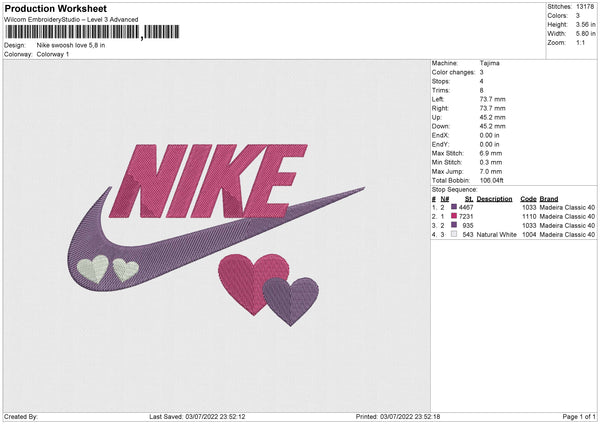The width and height of the screenshot is (600, 424).
Task: Click the purple swatch for stitch count 935
Action: 454,225
